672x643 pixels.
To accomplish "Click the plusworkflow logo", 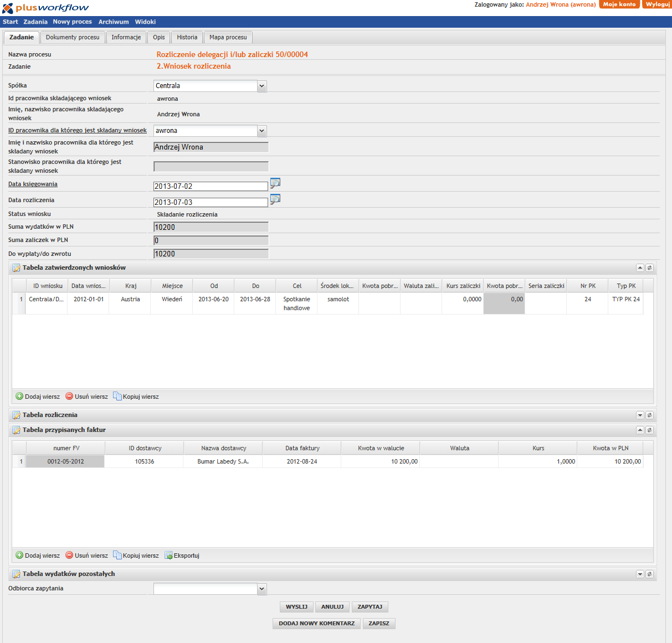I will [x=45, y=8].
